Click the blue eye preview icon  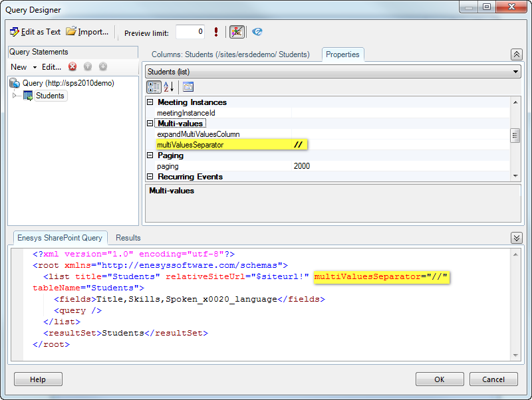257,32
